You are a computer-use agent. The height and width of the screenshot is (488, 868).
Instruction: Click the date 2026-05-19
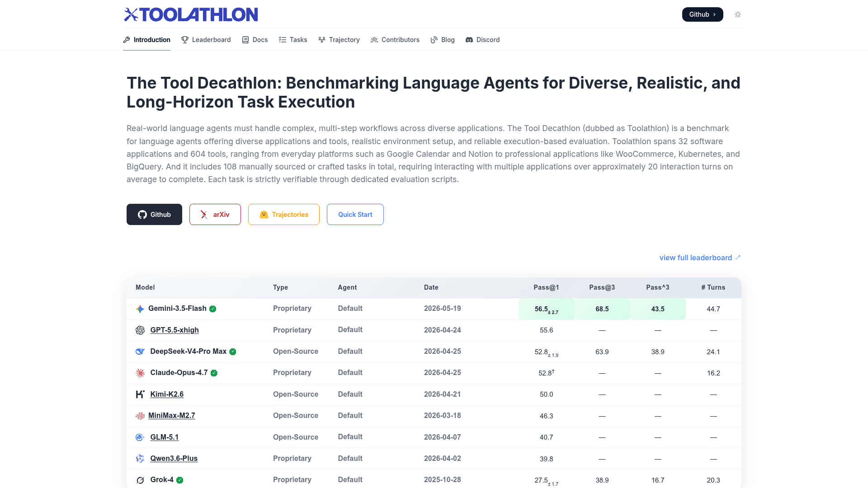tap(443, 308)
